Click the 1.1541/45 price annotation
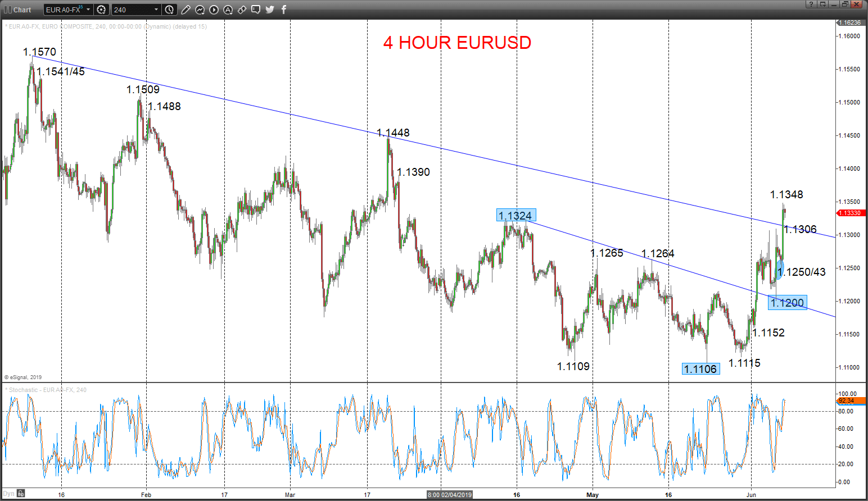 point(61,71)
